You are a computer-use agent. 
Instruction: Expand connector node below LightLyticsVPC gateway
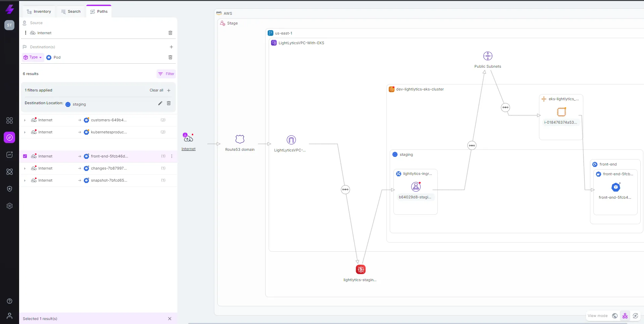click(x=345, y=190)
